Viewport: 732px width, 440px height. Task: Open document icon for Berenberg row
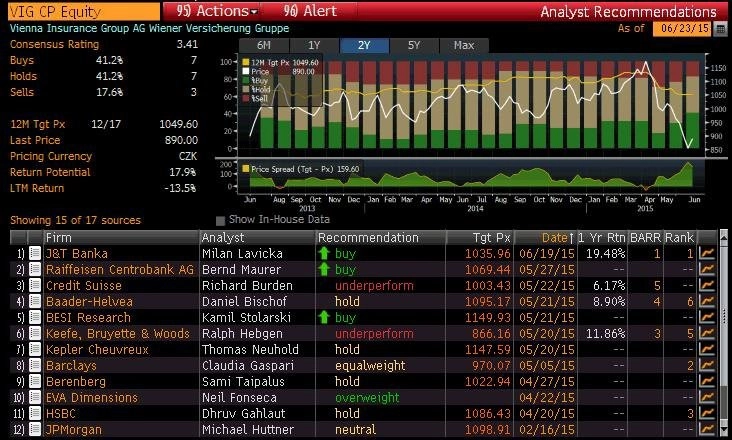(35, 381)
